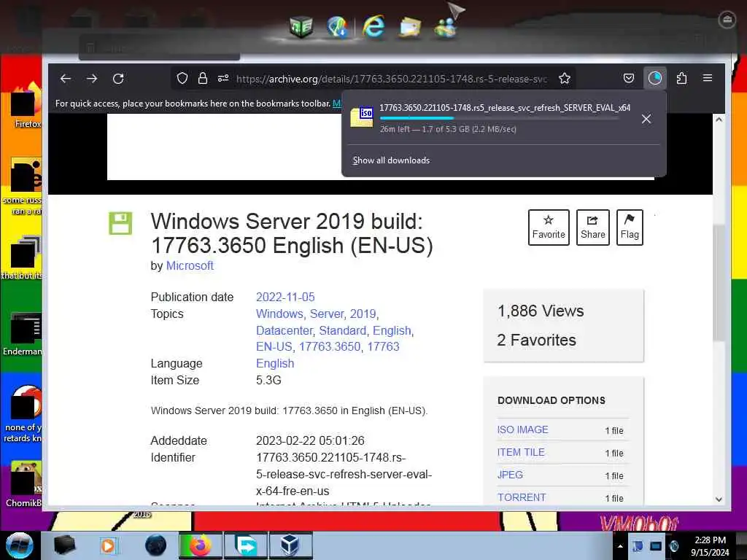The height and width of the screenshot is (560, 747).
Task: Open the VirtualBox cube taskbar icon
Action: tap(290, 545)
